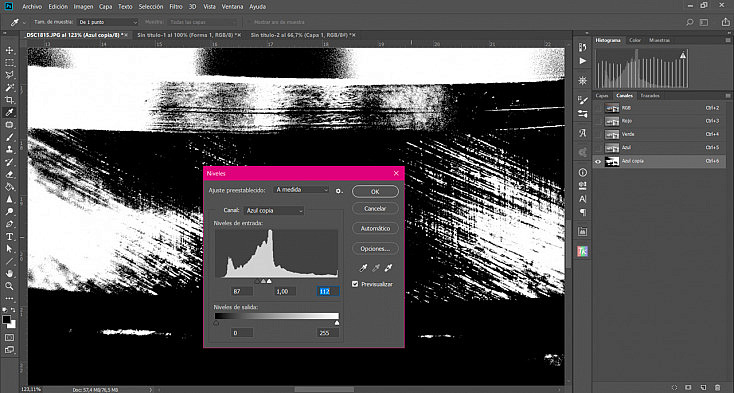Pick the white point eyedropper in Niveles
734x393 pixels.
(388, 268)
